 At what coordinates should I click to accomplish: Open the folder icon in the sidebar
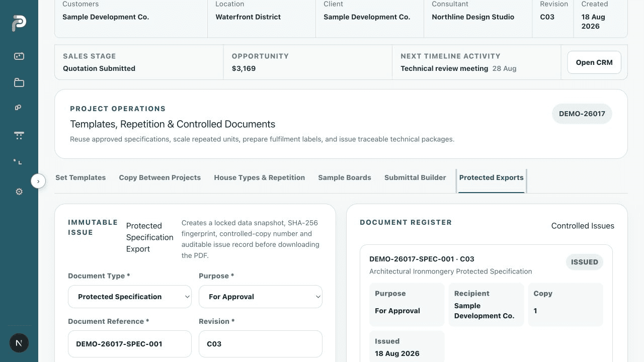19,82
